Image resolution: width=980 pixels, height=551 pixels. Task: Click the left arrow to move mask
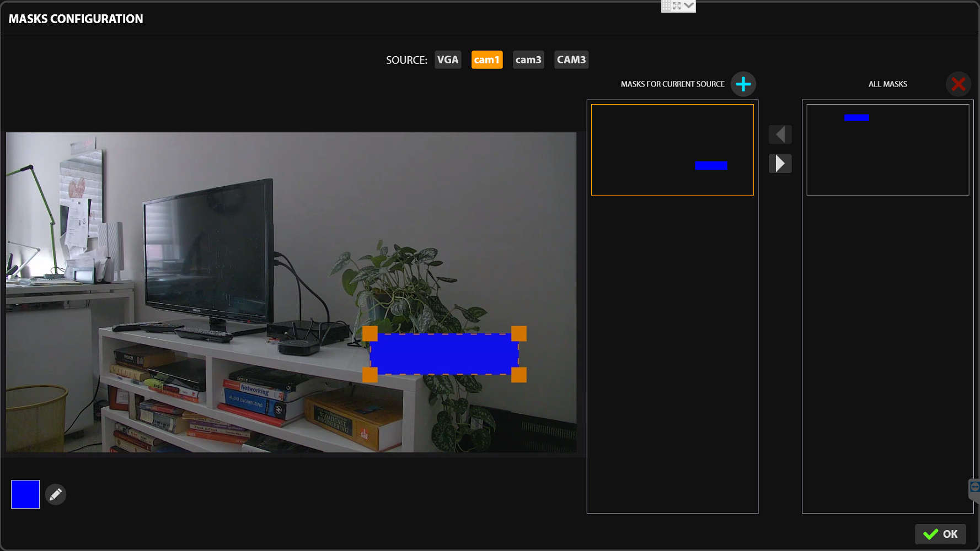(780, 134)
